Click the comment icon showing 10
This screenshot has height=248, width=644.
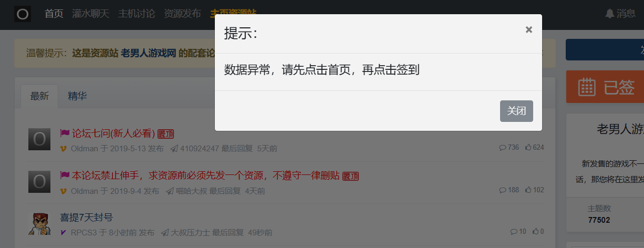(513, 232)
